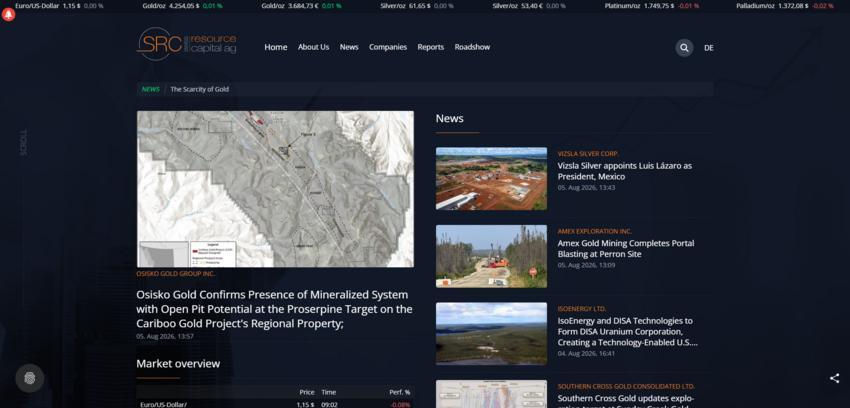Click the vertical SCROLL indicator on left
850x408 pixels.
[x=23, y=143]
